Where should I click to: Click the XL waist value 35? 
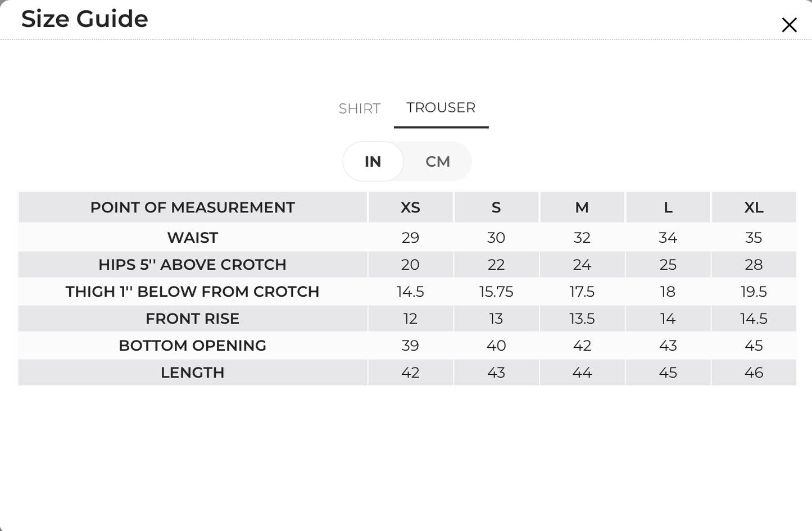[754, 238]
